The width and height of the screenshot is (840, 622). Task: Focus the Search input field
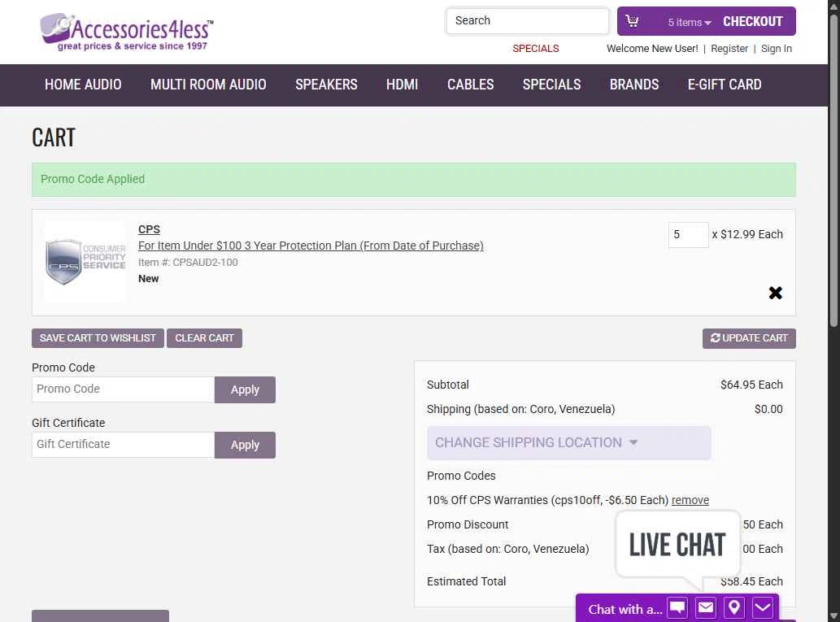528,21
